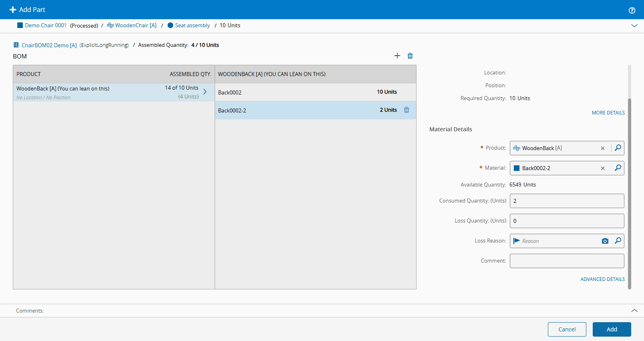
Task: Delete the Back0002-2 row via trash icon
Action: (407, 110)
